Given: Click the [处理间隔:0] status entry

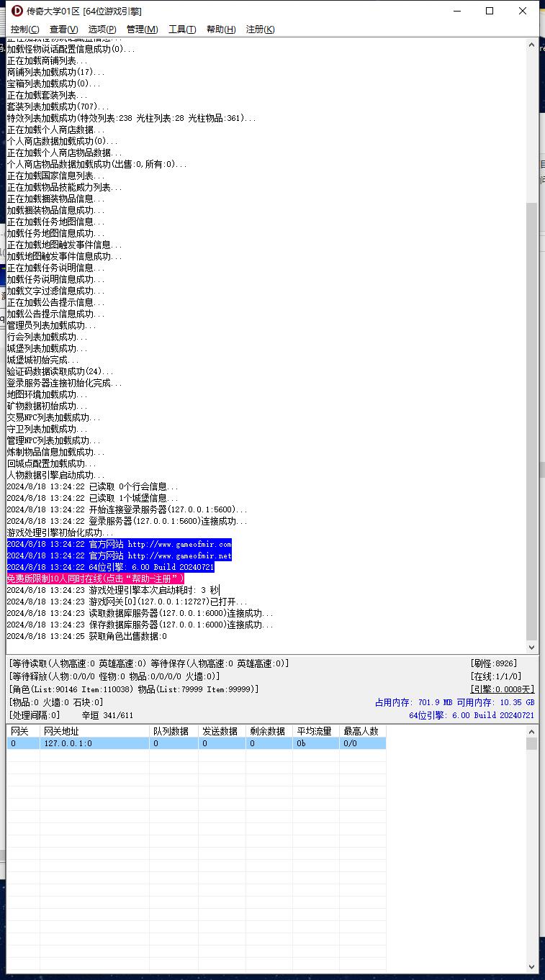Looking at the screenshot, I should pyautogui.click(x=35, y=715).
